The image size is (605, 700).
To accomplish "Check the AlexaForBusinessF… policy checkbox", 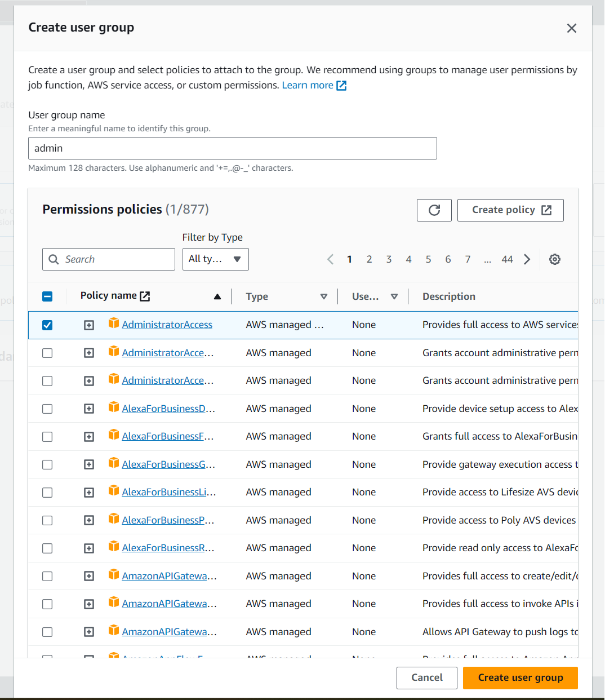I will 47,437.
